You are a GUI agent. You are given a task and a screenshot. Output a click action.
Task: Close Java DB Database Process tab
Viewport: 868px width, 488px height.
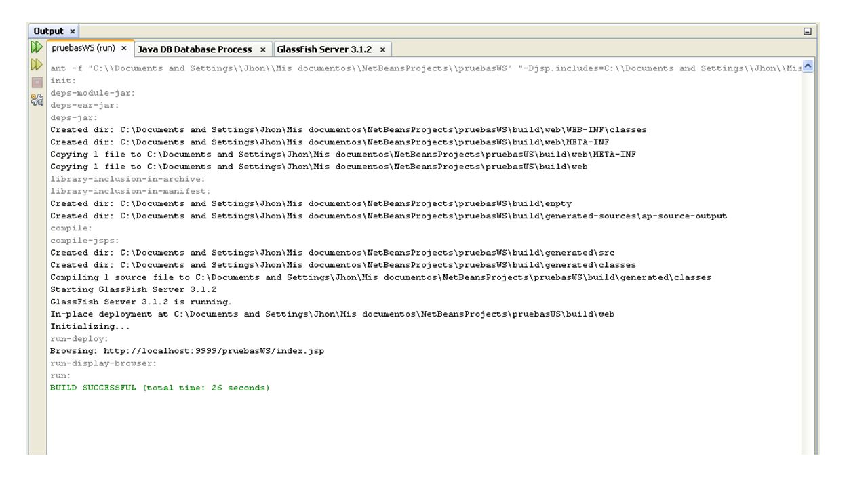coord(263,49)
